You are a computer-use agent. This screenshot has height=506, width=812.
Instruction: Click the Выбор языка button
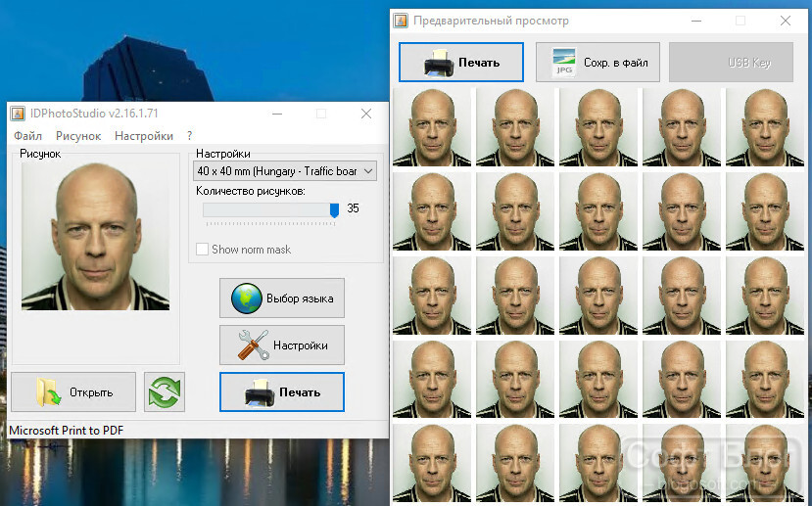(282, 298)
